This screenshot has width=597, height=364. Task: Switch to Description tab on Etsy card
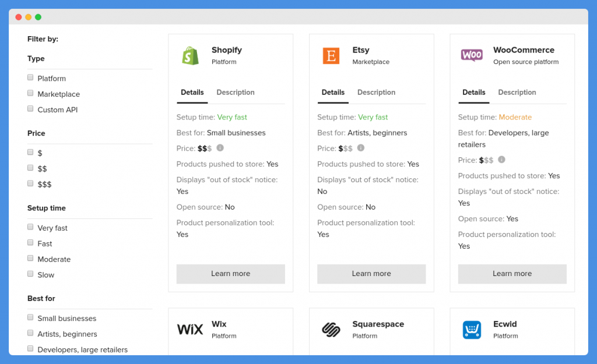376,93
